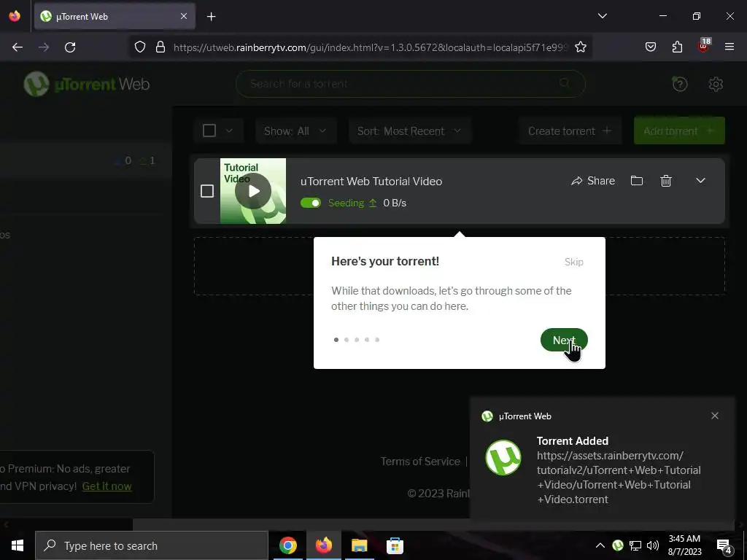Screen dimensions: 747x560
Task: Open the shield tracking protection icon
Action: 139,47
